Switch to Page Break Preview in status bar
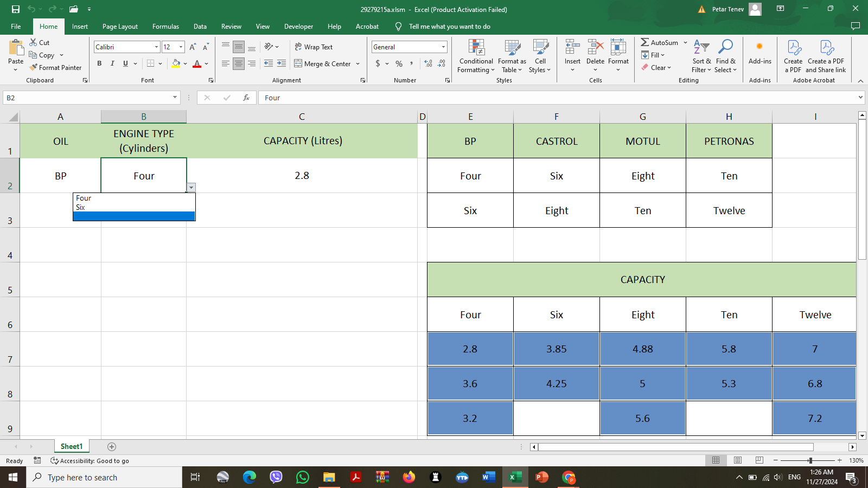The width and height of the screenshot is (868, 488). 759,460
